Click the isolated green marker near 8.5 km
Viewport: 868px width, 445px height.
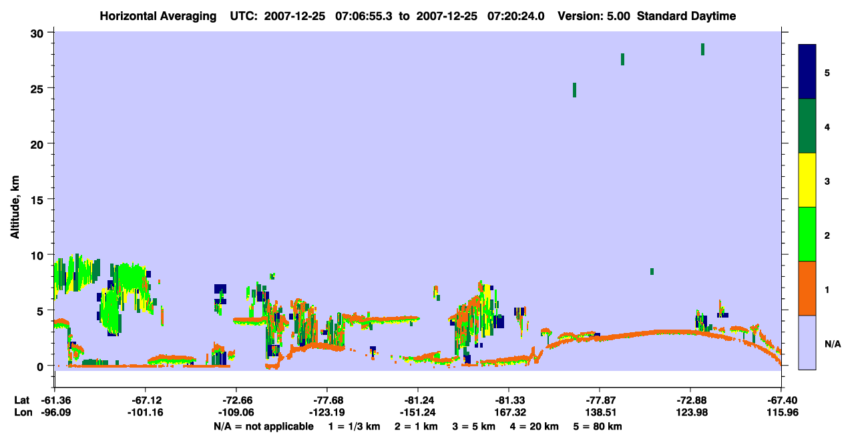point(652,272)
